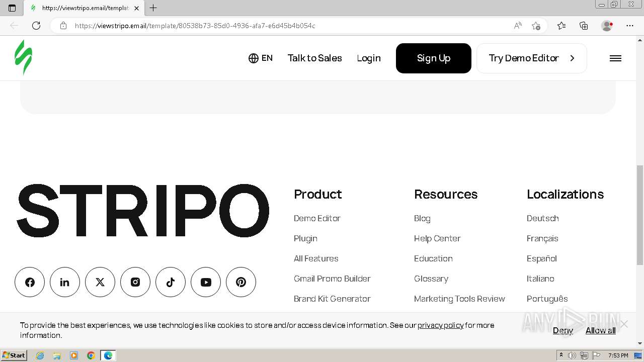644x362 pixels.
Task: Open the Brand Kit Generator link
Action: [332, 299]
